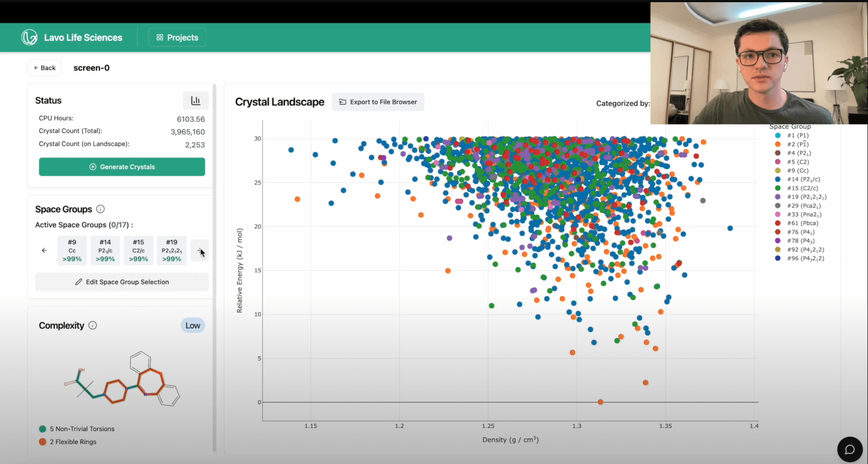868x464 pixels.
Task: Toggle space group #14 P2₁/c card
Action: (x=105, y=251)
